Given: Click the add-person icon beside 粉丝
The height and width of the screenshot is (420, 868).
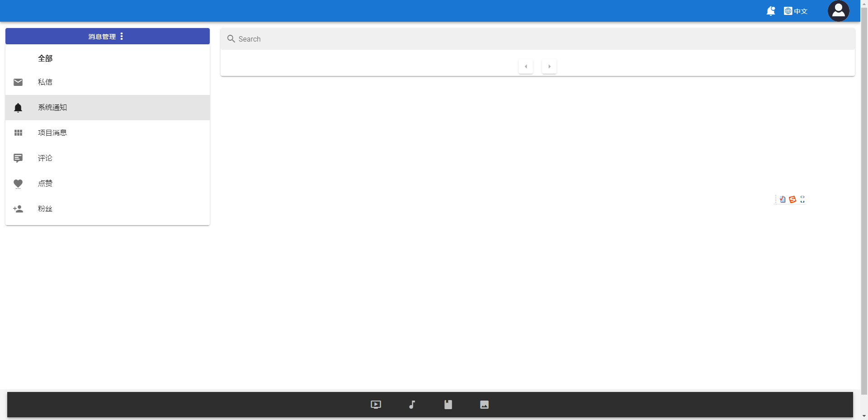Looking at the screenshot, I should 18,209.
